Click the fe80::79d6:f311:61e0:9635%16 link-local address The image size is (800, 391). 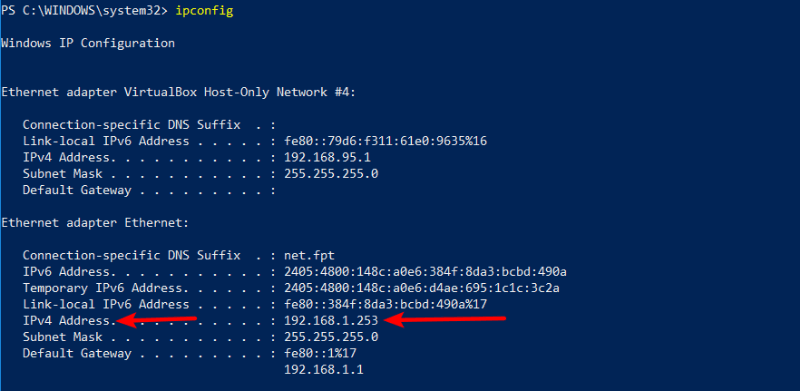point(386,141)
